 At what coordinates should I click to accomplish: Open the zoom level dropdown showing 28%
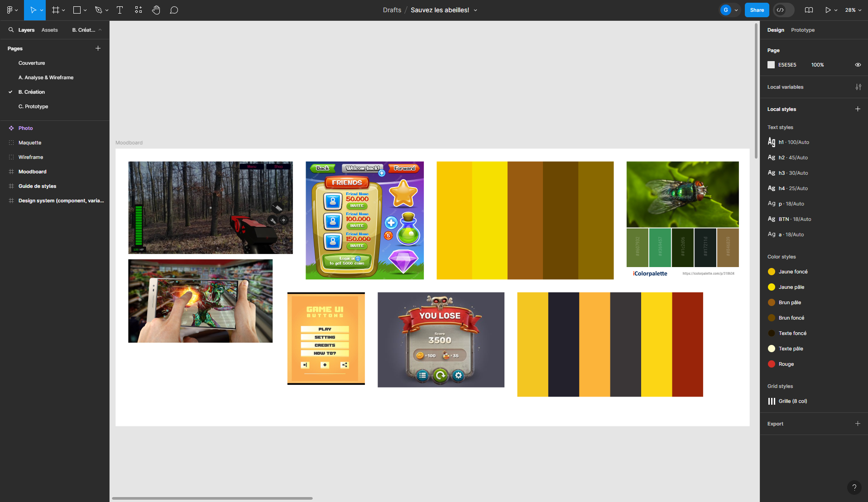[852, 10]
